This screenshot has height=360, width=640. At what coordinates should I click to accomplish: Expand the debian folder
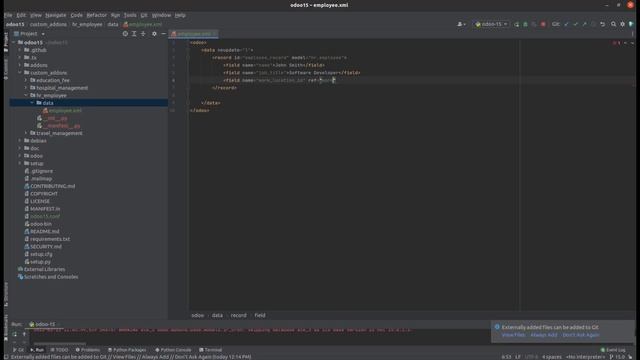click(20, 141)
